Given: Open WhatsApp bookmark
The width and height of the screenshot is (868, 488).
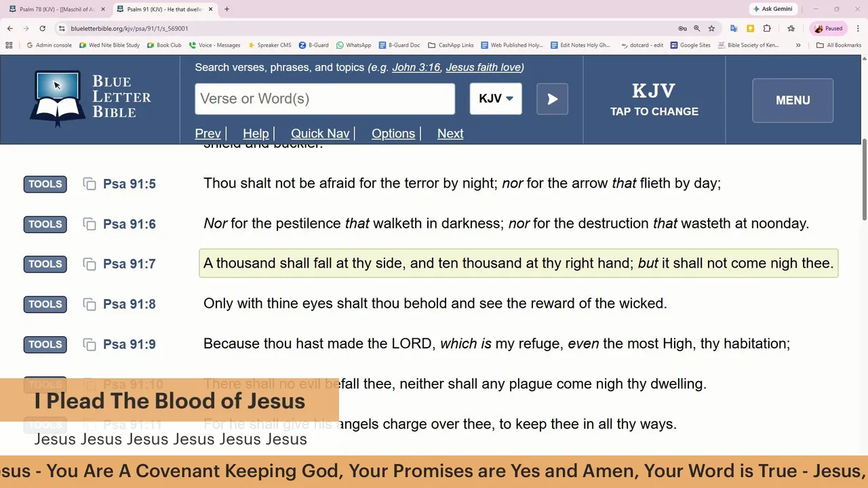Looking at the screenshot, I should [x=353, y=45].
